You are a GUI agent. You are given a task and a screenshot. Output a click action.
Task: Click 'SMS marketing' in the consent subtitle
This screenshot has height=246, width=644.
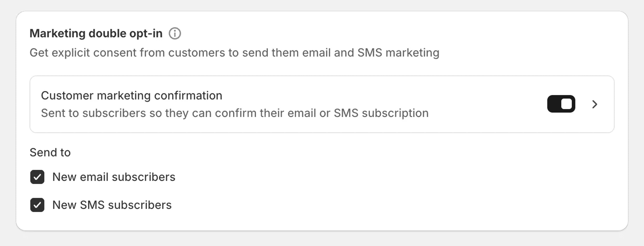[398, 53]
